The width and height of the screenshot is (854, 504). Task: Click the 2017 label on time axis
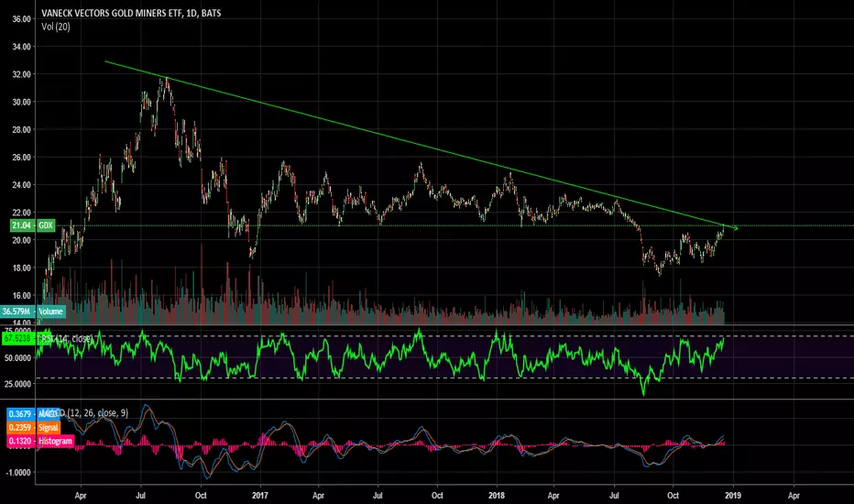coord(260,495)
